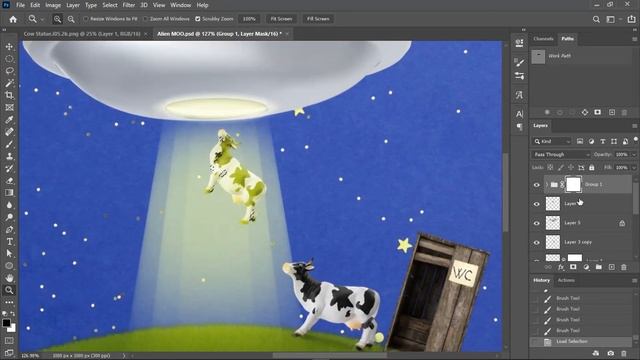Image resolution: width=640 pixels, height=360 pixels.
Task: Select the Work Path row
Action: (581, 56)
